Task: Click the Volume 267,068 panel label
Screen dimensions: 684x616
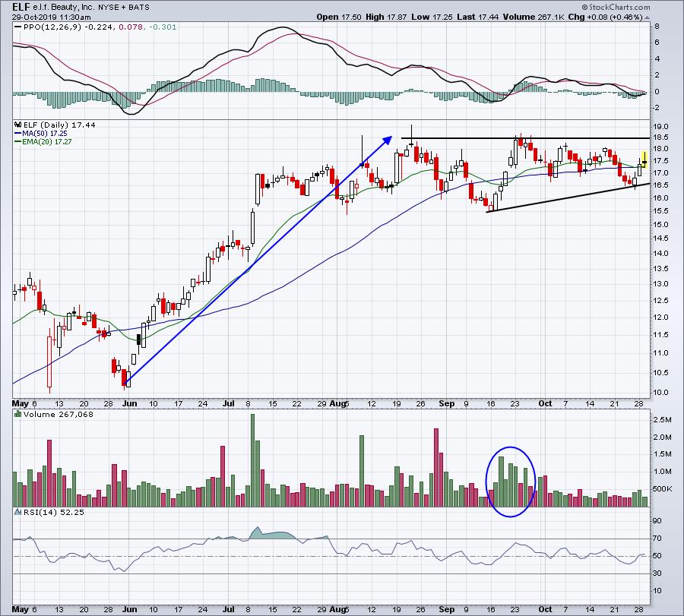Action: (59, 414)
